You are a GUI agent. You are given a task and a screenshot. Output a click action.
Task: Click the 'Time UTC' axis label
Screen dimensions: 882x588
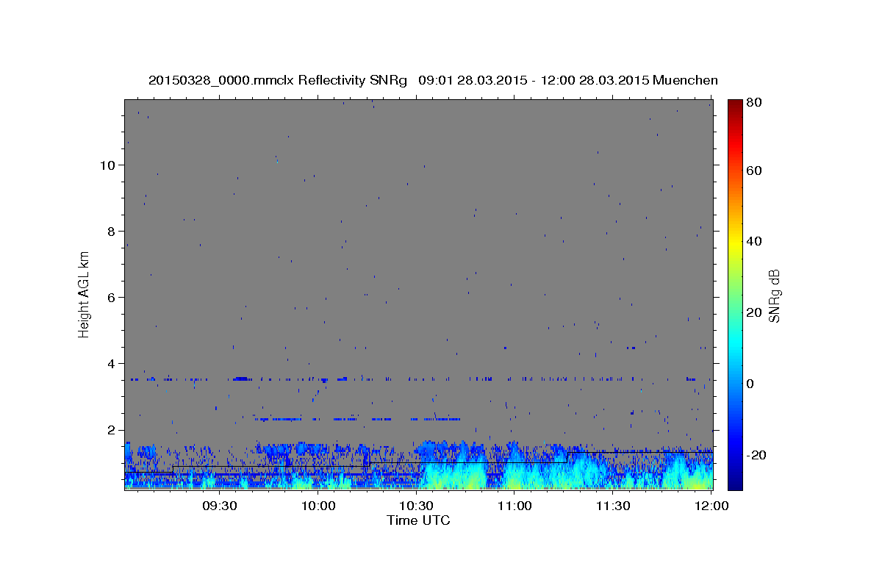[418, 520]
